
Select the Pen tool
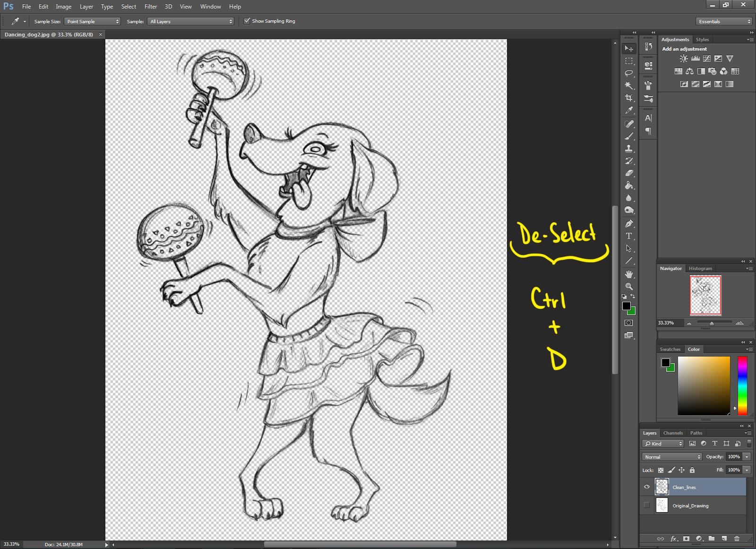click(629, 224)
